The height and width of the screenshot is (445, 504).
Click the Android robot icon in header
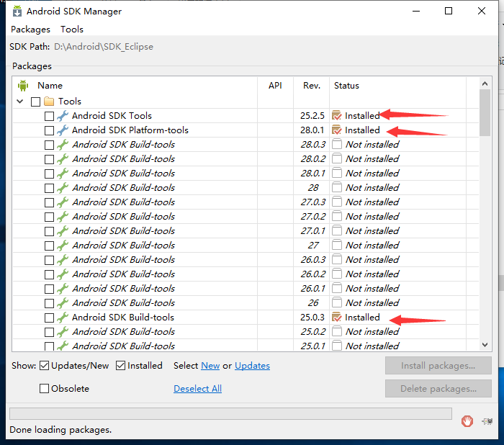[23, 86]
